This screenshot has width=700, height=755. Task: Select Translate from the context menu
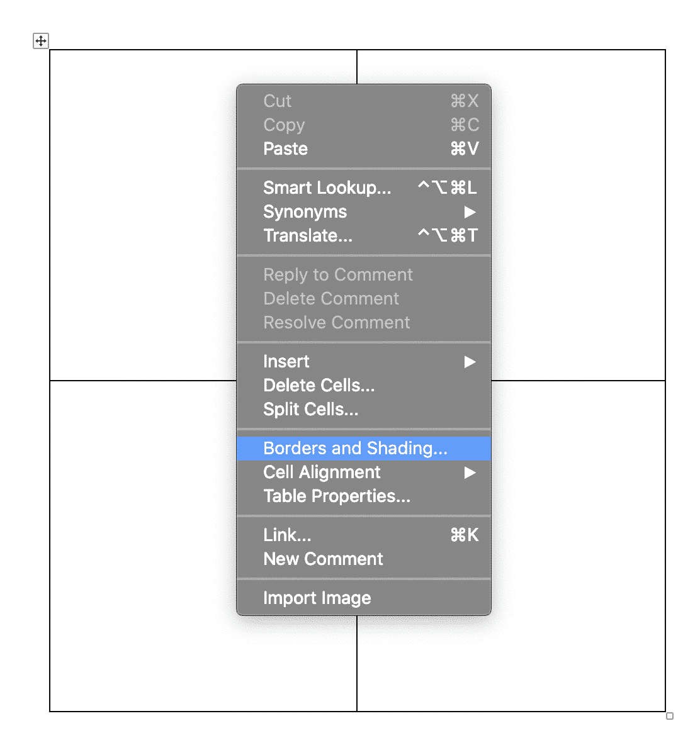[308, 236]
